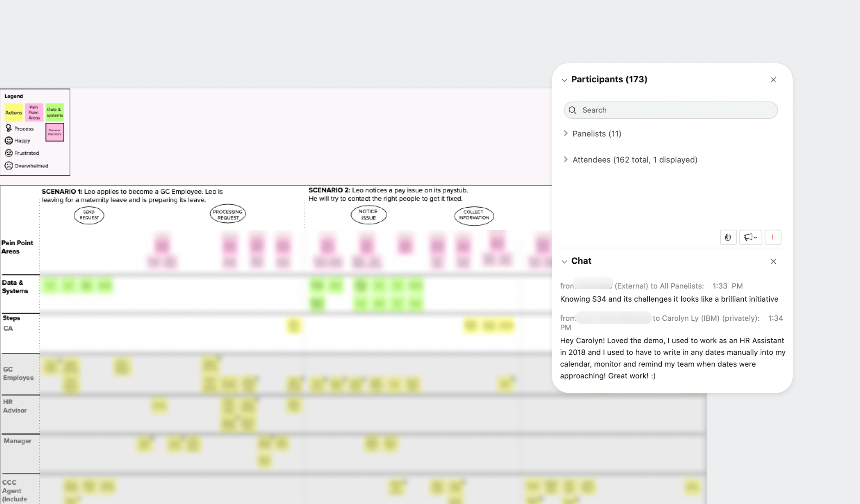
Task: Select the COLLECT INFORMATION oval marker
Action: click(474, 216)
